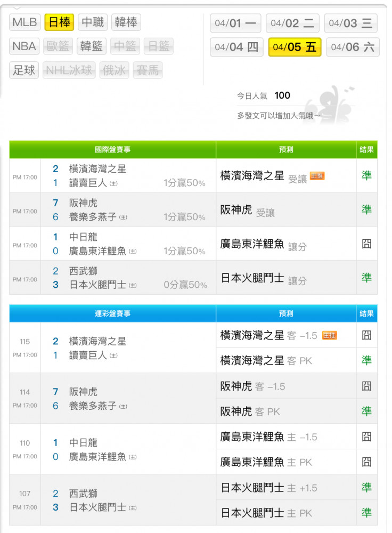This screenshot has width=392, height=533.
Task: Click 讀賣巨人 in 國際盤 table
Action: pyautogui.click(x=88, y=183)
